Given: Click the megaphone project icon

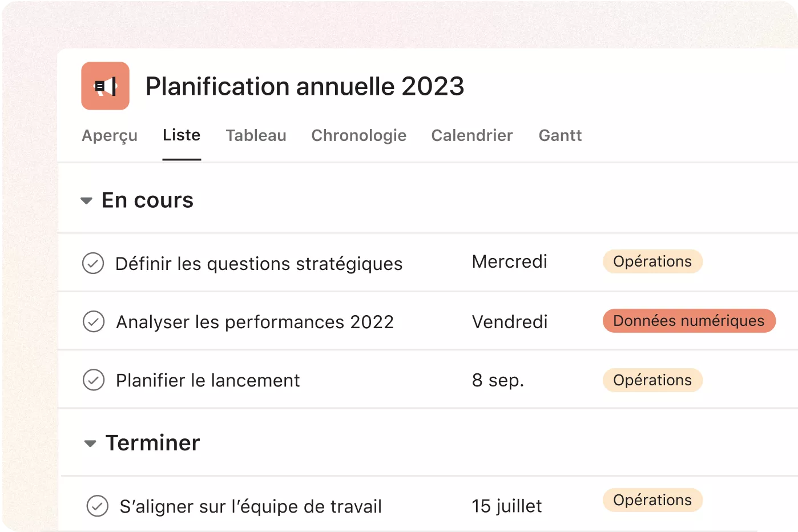Looking at the screenshot, I should (x=106, y=86).
